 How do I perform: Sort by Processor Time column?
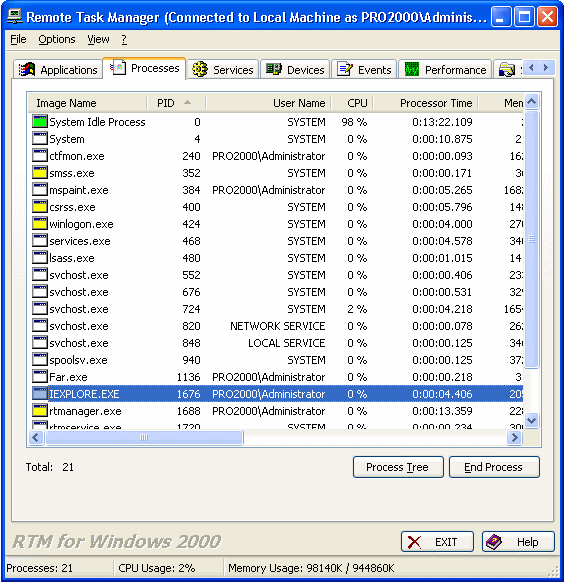coord(426,103)
